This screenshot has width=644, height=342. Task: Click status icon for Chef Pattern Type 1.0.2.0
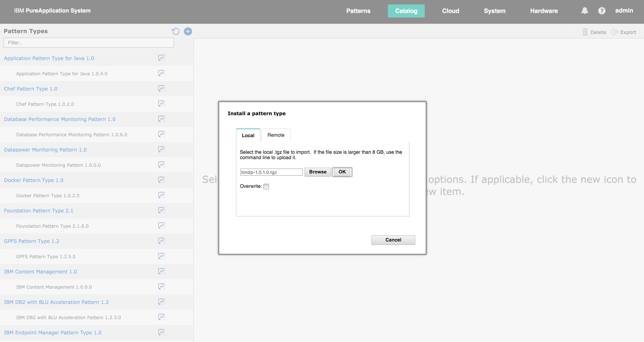161,104
